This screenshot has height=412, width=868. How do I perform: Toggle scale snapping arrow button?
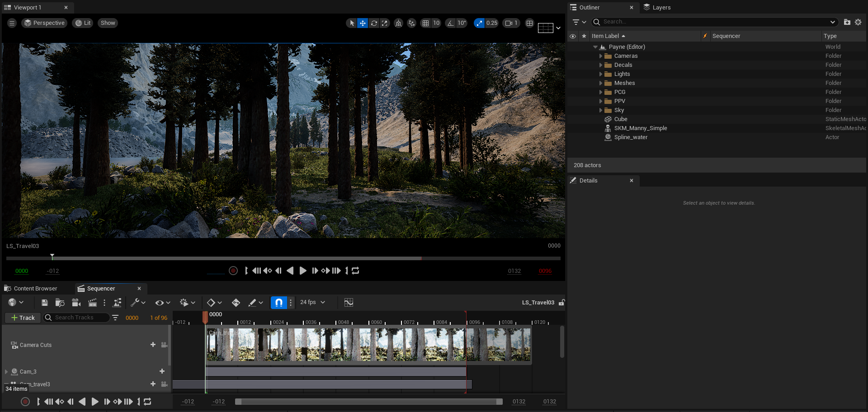(x=479, y=23)
